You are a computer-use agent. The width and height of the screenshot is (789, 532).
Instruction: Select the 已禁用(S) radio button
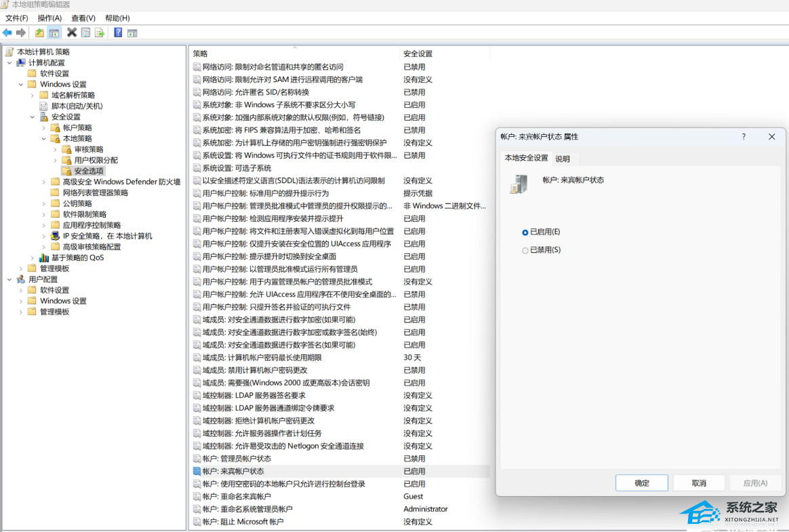click(x=525, y=251)
